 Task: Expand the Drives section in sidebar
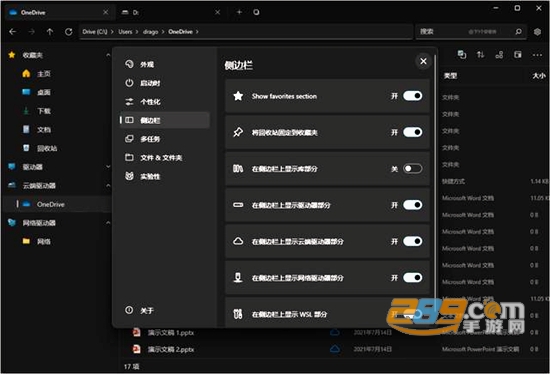(108, 167)
